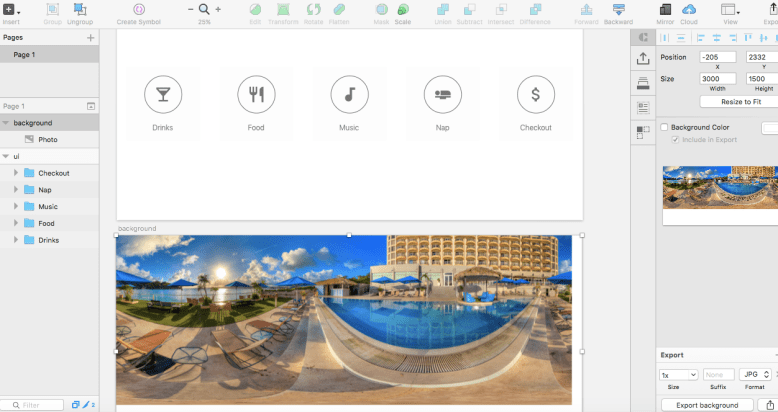The width and height of the screenshot is (778, 412).
Task: Click the Width size input field
Action: tap(717, 78)
